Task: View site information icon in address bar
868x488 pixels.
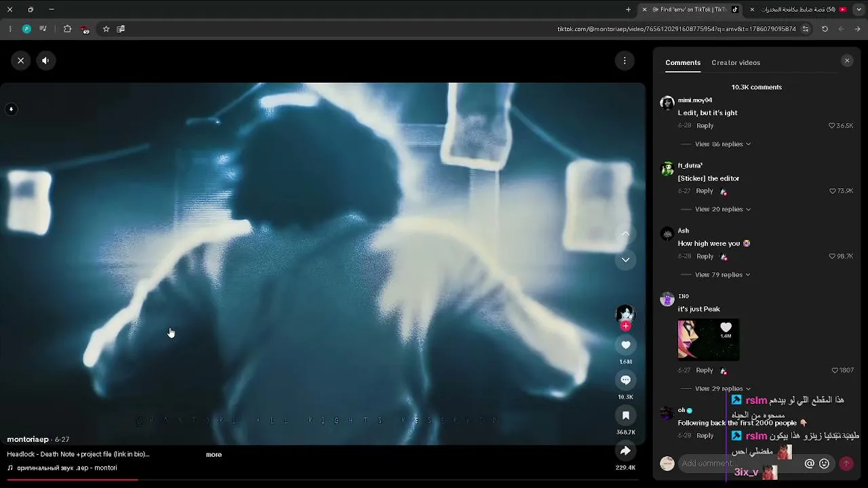Action: tap(806, 29)
